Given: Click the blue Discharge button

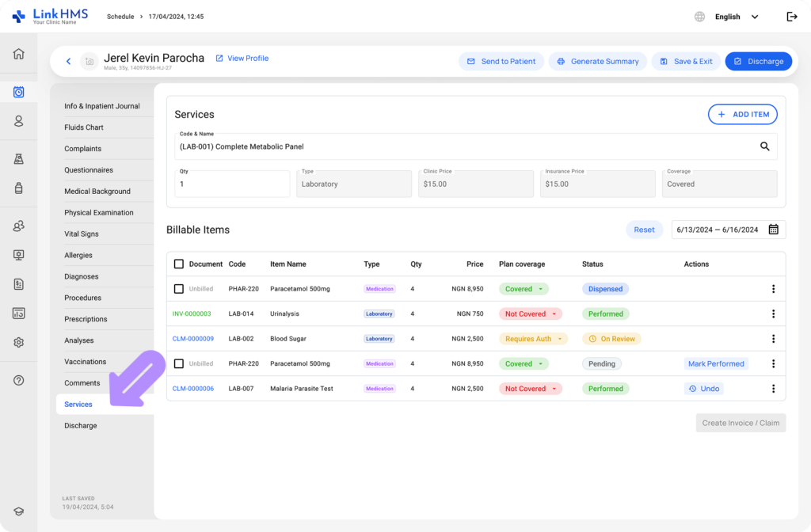Looking at the screenshot, I should (758, 61).
